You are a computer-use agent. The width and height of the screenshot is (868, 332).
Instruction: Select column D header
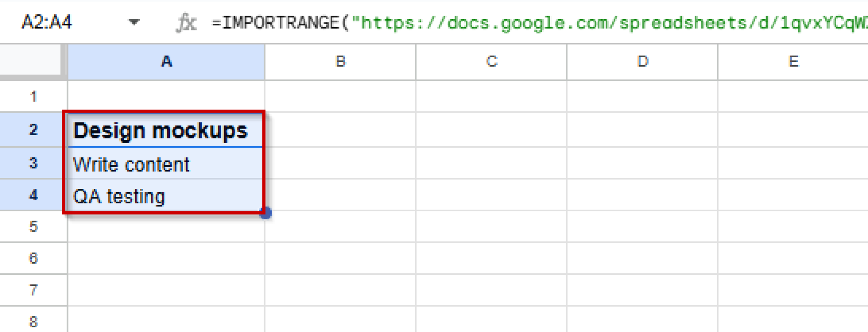point(642,62)
